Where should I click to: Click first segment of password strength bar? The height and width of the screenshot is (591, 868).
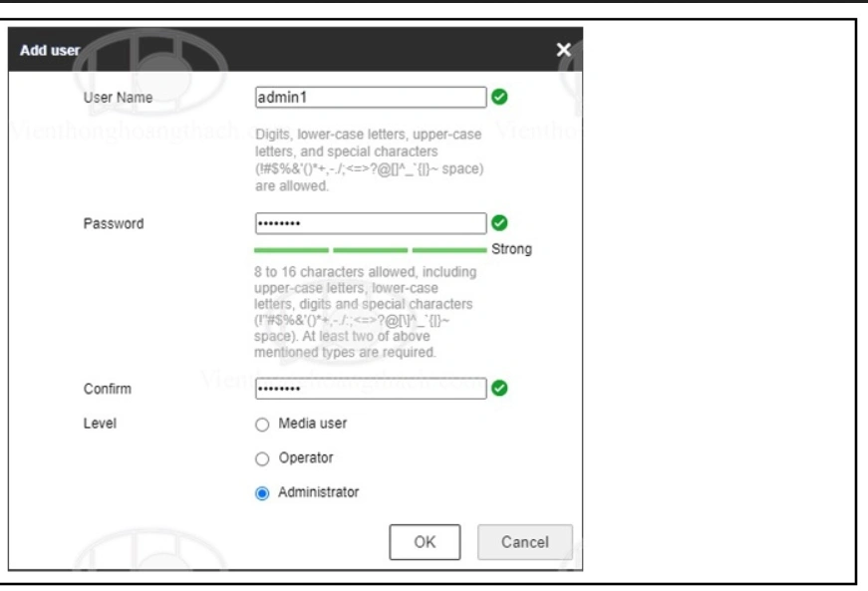pyautogui.click(x=291, y=249)
